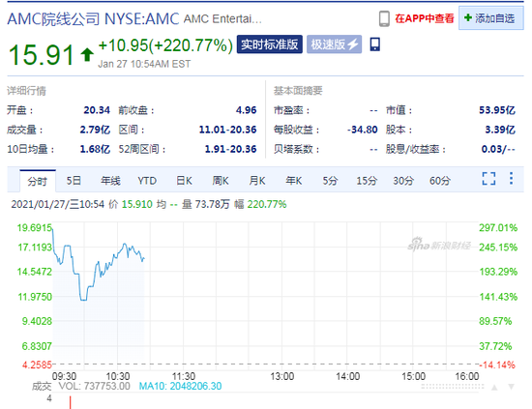Click the day range value 11.01-20.36

tap(227, 130)
